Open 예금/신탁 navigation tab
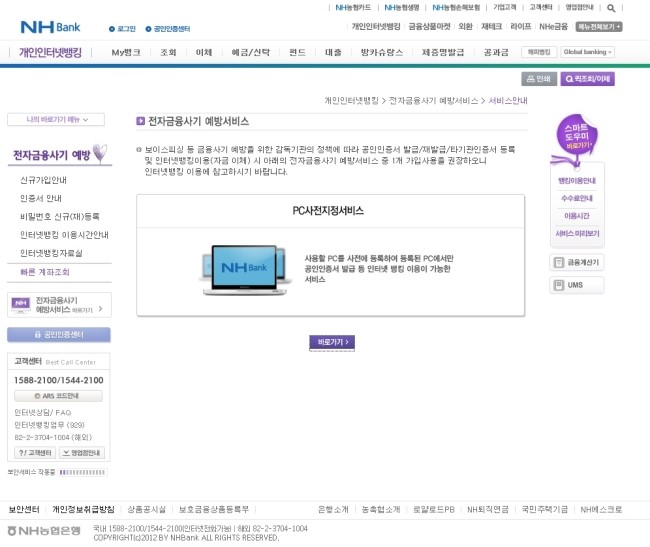This screenshot has width=650, height=547. 250,52
